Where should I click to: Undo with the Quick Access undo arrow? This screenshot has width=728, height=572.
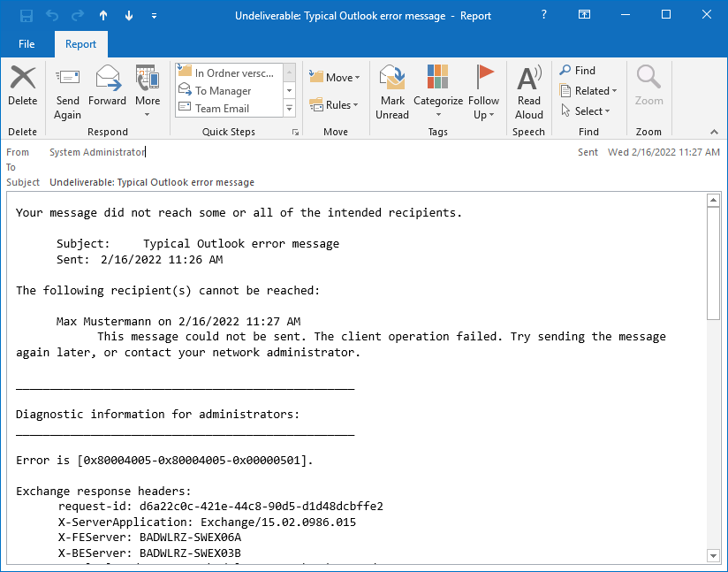(x=53, y=15)
